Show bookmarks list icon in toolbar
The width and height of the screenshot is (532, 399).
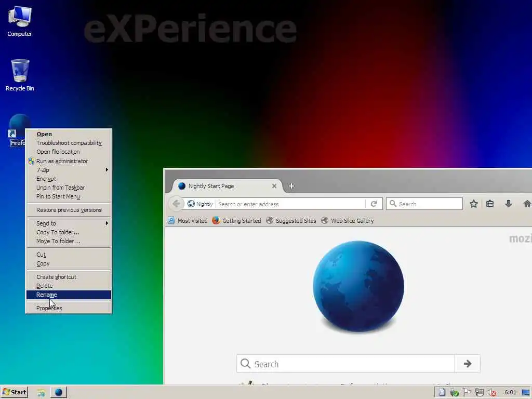(490, 204)
